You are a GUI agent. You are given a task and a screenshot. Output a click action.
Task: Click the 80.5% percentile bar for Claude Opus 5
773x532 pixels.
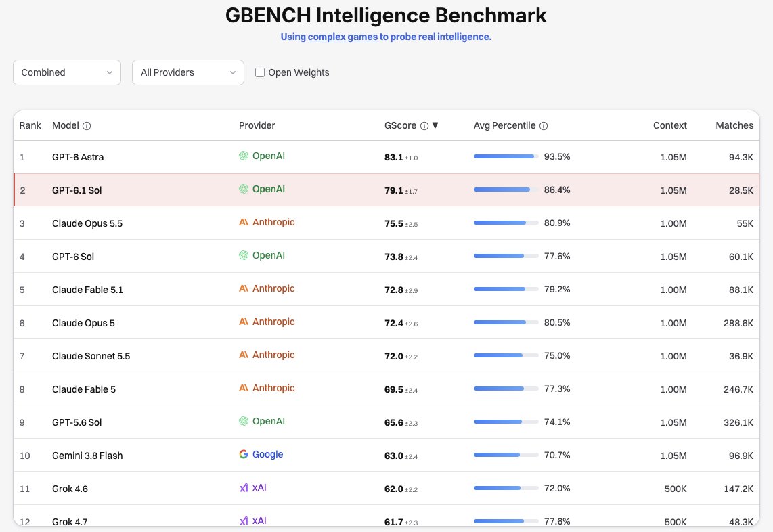[506, 322]
